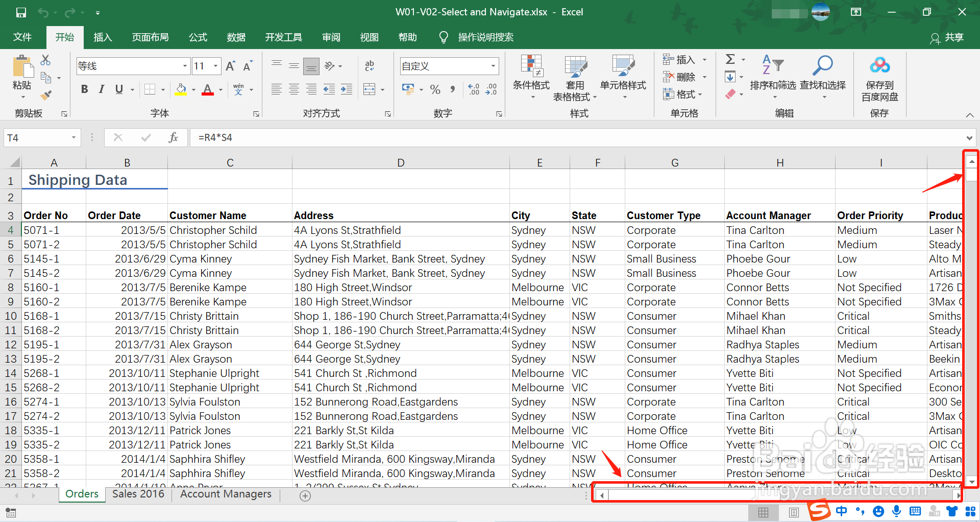Open Format as Table gallery
This screenshot has height=522, width=980.
[575, 78]
